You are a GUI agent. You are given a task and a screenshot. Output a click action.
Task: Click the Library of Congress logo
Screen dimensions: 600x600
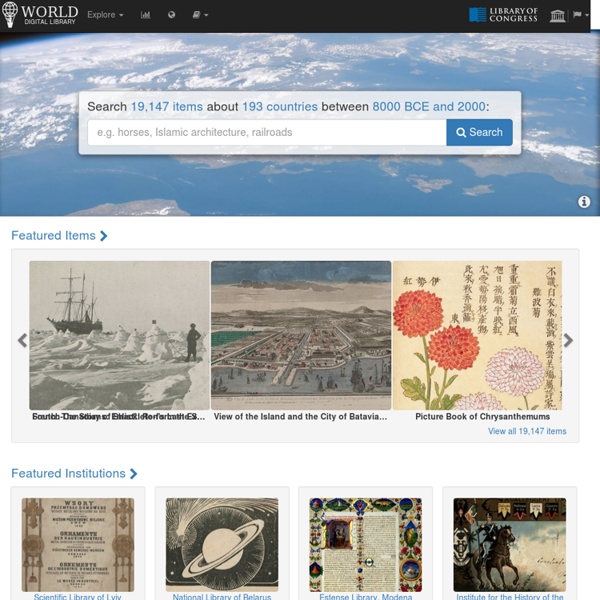pos(503,15)
